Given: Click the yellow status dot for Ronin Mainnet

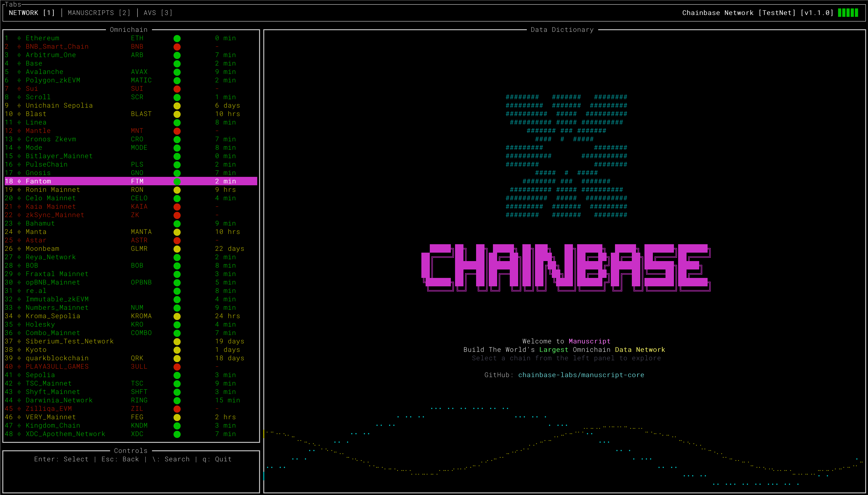Looking at the screenshot, I should tap(177, 190).
